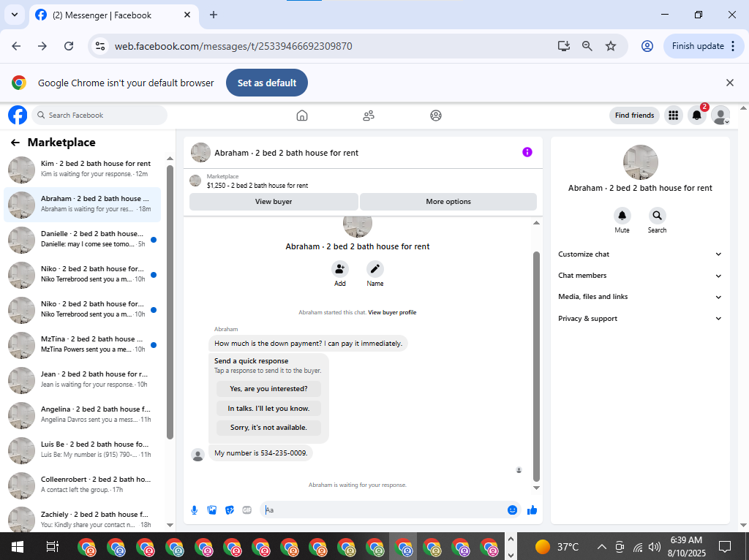Screen dimensions: 749x560
Task: Click Set as default button
Action: pos(267,83)
